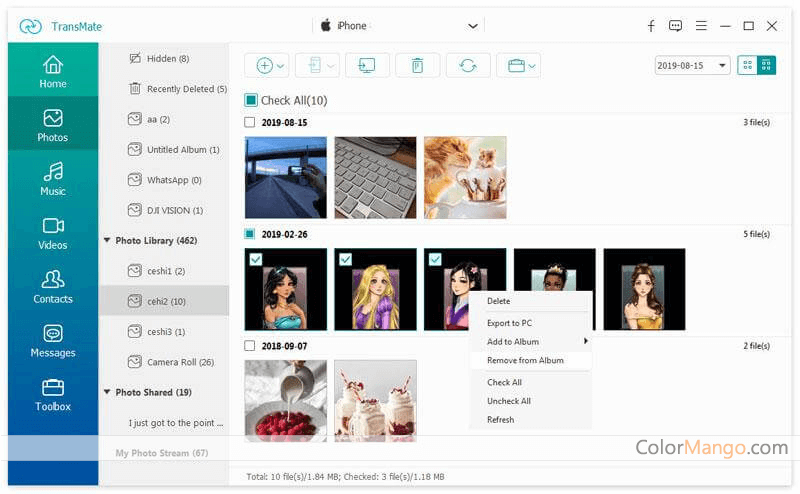This screenshot has height=494, width=800.
Task: Click the export to PC monitor icon
Action: tap(367, 66)
